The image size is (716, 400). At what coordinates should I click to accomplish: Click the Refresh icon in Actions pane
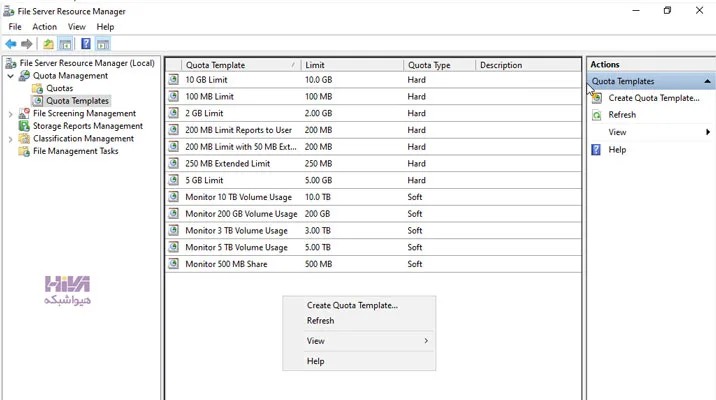[x=597, y=115]
